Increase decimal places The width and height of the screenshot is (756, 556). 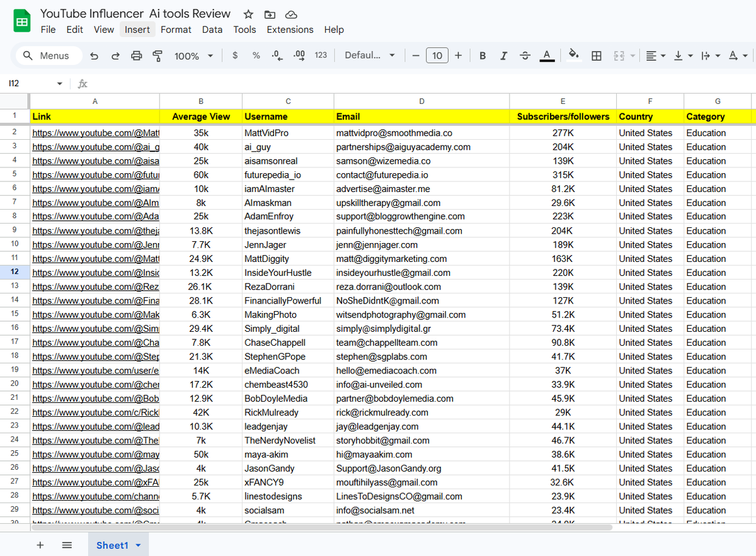(299, 55)
